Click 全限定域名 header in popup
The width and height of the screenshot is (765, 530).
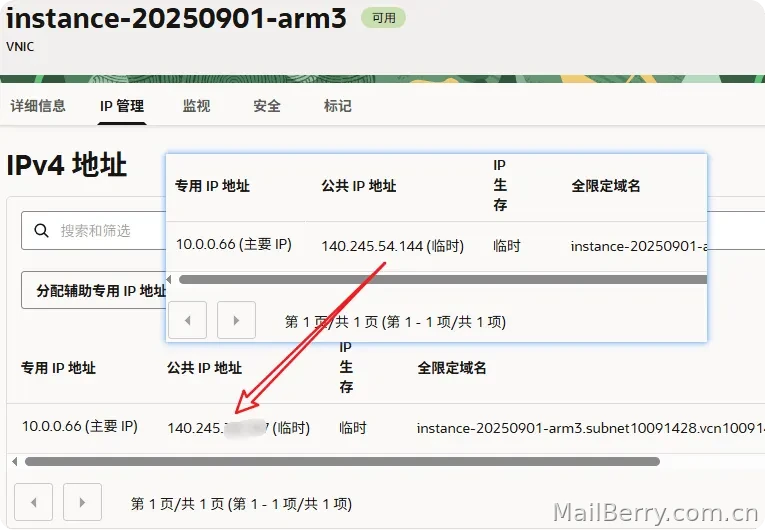pos(605,186)
